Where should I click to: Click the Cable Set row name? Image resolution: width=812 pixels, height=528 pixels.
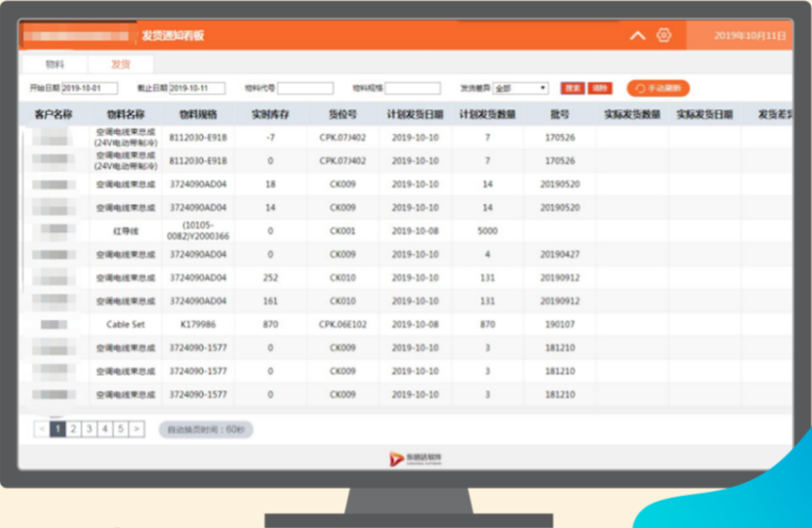[x=125, y=324]
